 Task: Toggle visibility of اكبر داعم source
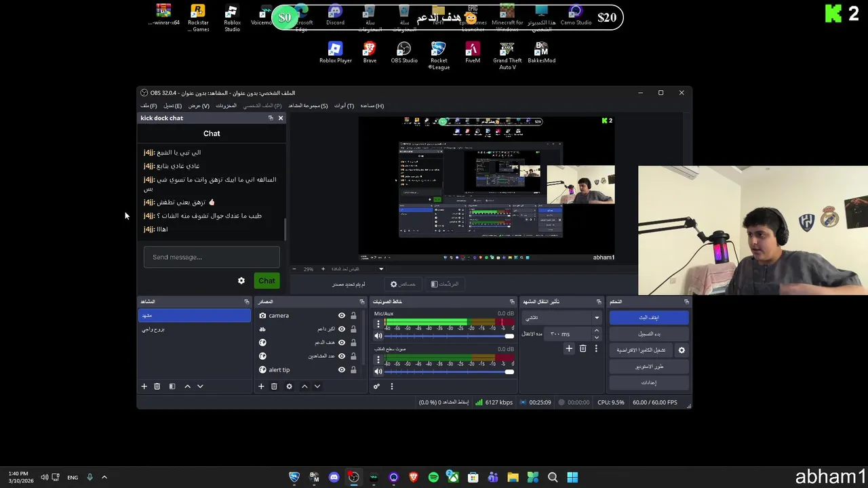click(342, 329)
